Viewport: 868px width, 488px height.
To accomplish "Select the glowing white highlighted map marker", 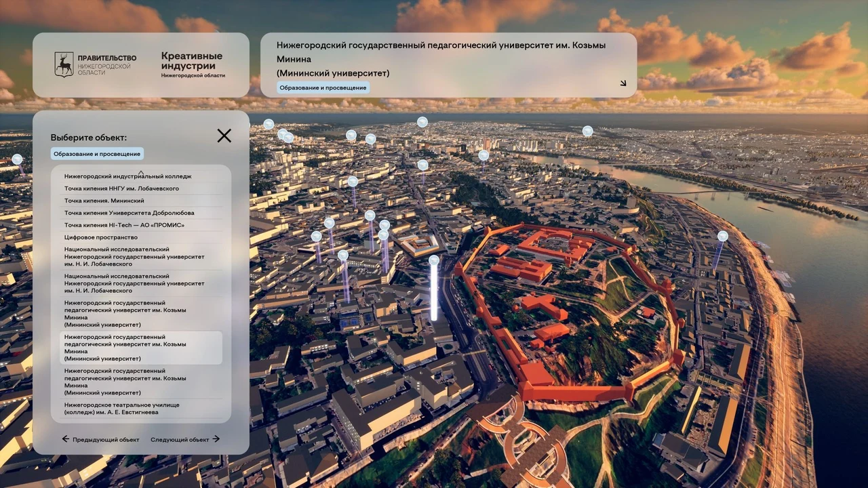I will [434, 288].
